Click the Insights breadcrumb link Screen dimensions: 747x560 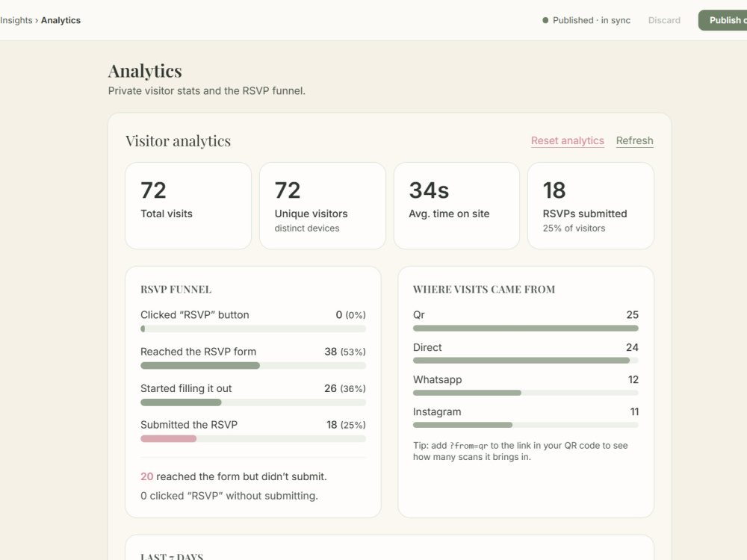[x=16, y=20]
